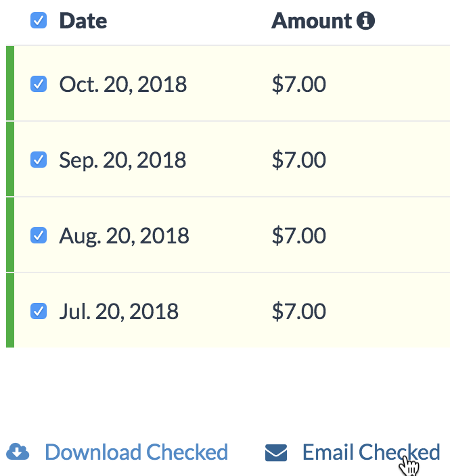Click the Date column header
This screenshot has width=450, height=476.
[x=83, y=22]
